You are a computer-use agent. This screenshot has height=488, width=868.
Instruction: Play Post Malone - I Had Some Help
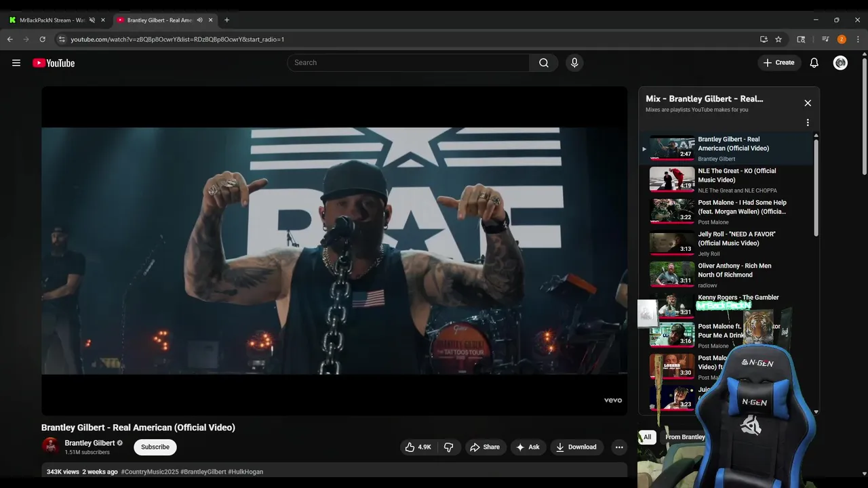click(x=726, y=211)
